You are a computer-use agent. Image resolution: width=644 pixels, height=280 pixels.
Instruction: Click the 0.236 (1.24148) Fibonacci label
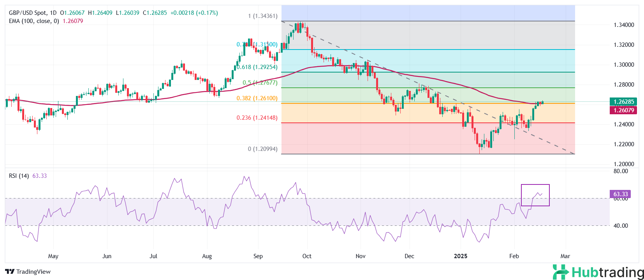(x=257, y=118)
